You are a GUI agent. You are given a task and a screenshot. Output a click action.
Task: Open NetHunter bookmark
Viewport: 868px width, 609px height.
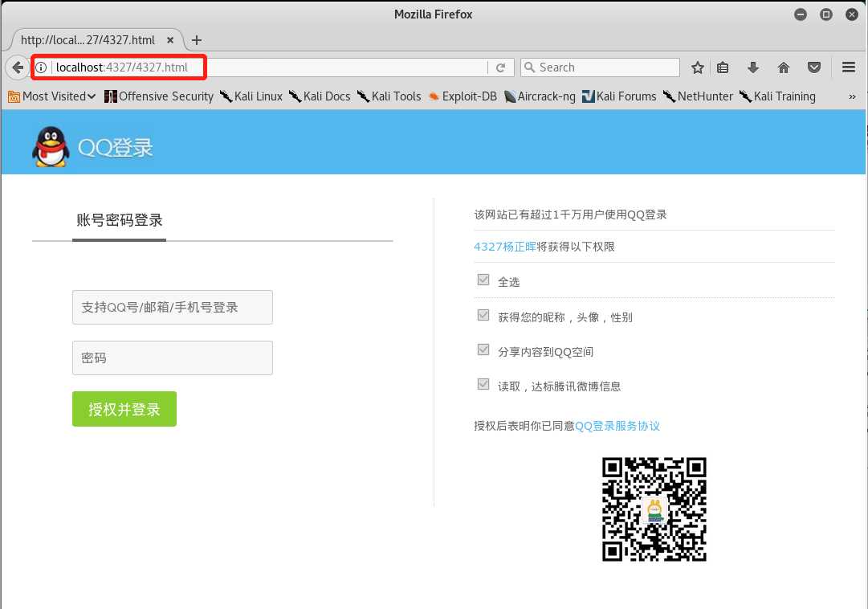tap(698, 96)
